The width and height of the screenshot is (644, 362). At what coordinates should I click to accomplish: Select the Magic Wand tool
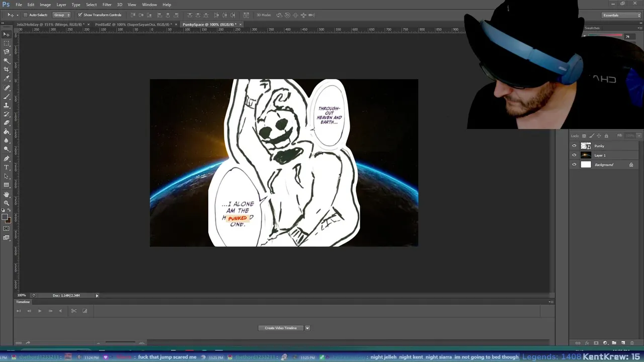pos(7,61)
